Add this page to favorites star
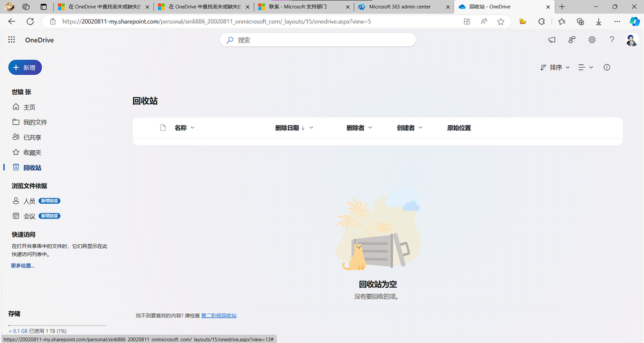This screenshot has width=644, height=343. click(x=501, y=21)
